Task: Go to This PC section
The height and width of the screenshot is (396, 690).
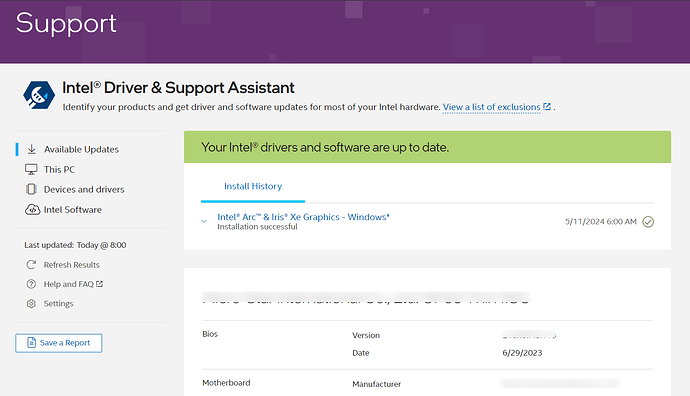Action: tap(59, 169)
